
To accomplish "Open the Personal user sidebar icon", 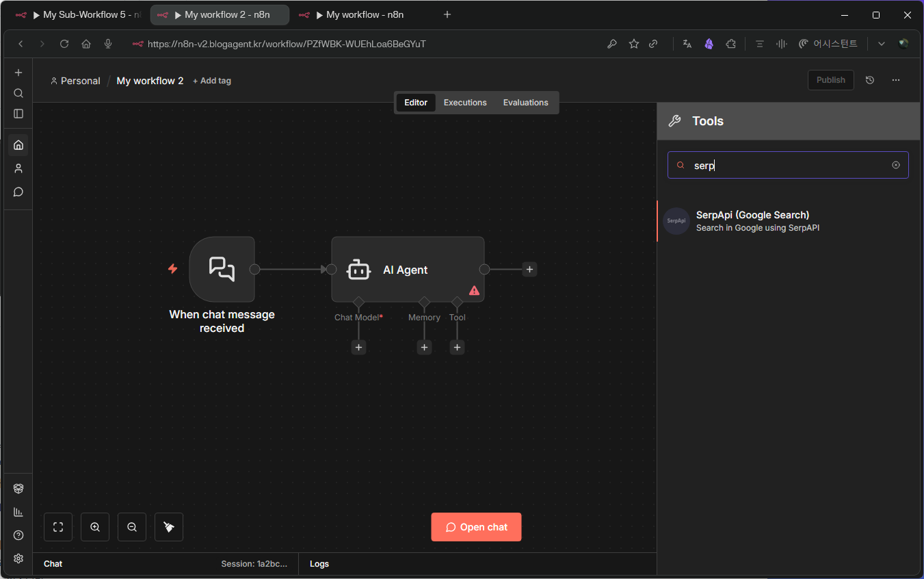I will (18, 168).
